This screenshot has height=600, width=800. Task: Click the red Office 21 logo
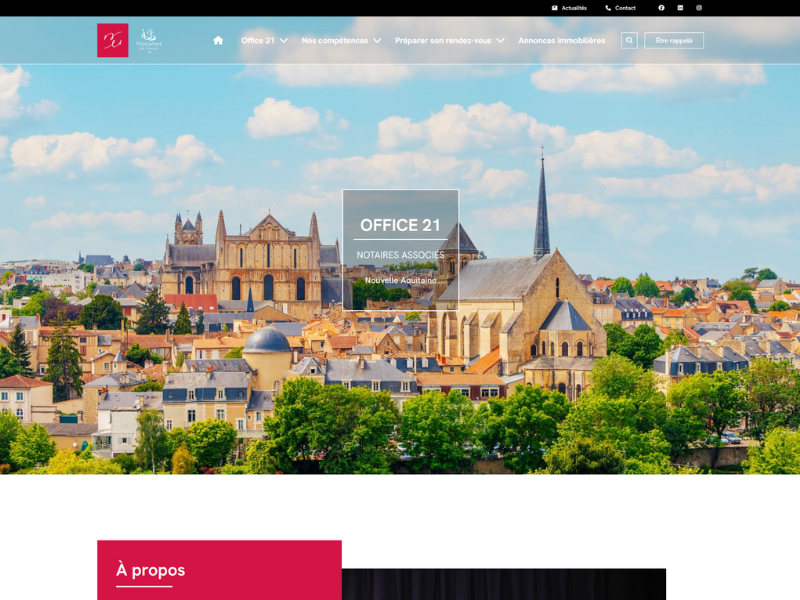pos(113,40)
